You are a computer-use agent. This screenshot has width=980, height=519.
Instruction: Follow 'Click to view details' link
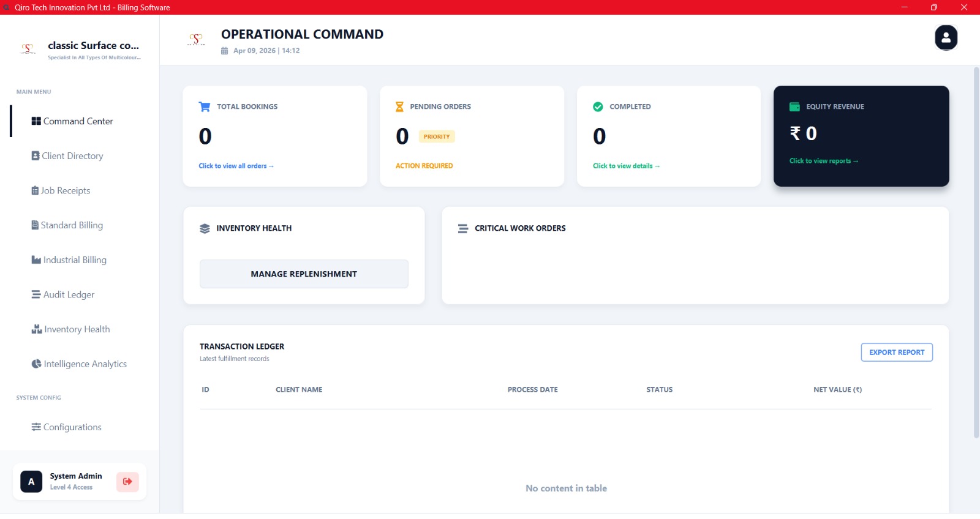627,166
